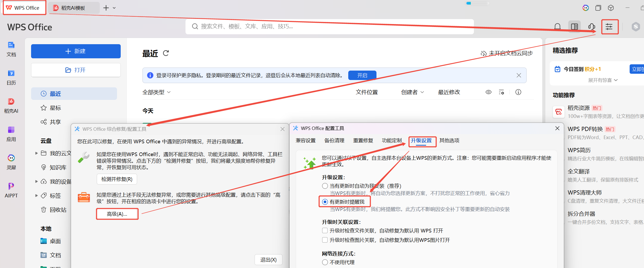Screen dimensions: 644x268
Task: Select 最近 in the navigation list
Action: (x=74, y=94)
